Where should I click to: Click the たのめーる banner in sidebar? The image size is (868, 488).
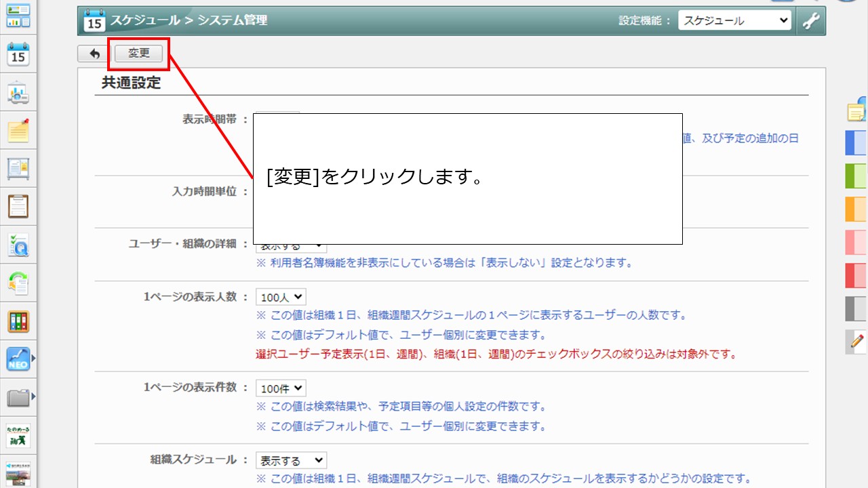point(18,435)
